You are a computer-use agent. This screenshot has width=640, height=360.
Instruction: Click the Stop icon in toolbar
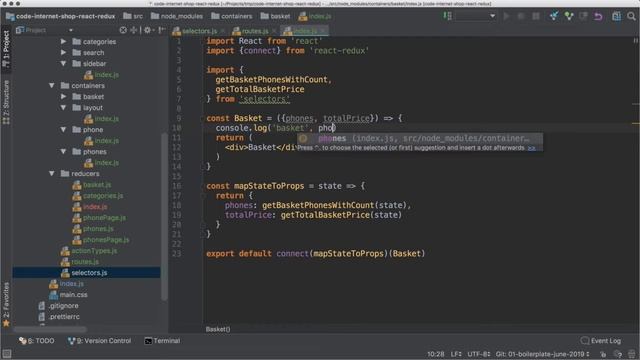click(x=536, y=16)
